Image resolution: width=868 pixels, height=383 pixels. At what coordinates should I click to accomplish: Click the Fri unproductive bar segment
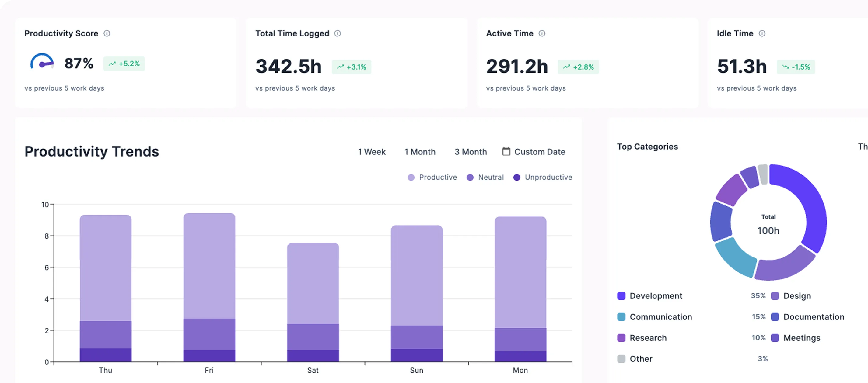click(209, 356)
